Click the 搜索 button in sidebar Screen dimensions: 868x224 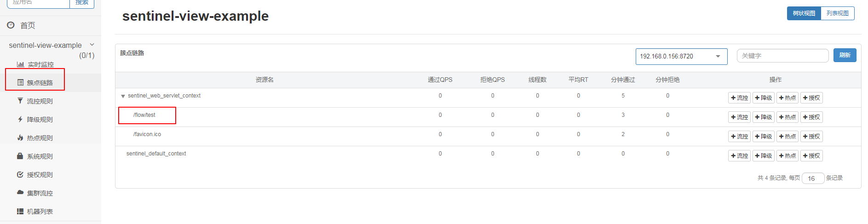coord(82,3)
